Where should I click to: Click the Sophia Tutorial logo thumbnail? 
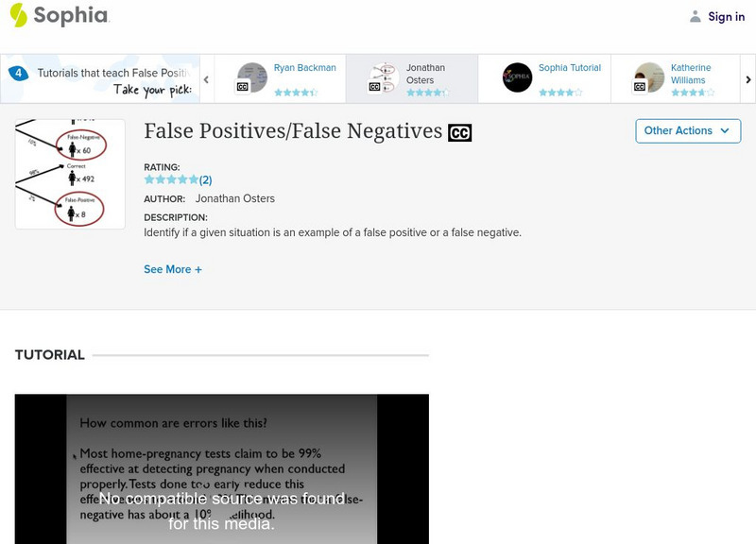point(516,76)
